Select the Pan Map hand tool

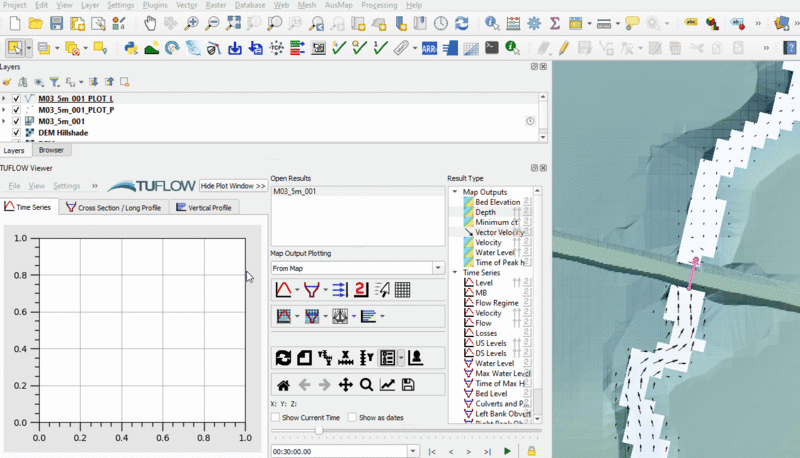[149, 23]
